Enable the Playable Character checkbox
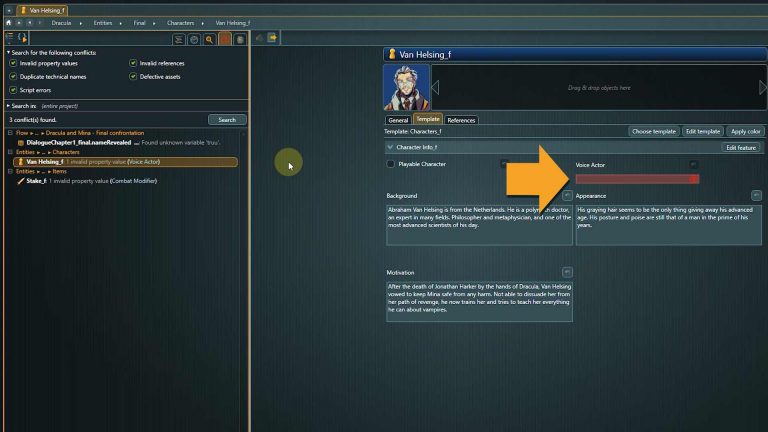The width and height of the screenshot is (768, 432). pyautogui.click(x=390, y=164)
